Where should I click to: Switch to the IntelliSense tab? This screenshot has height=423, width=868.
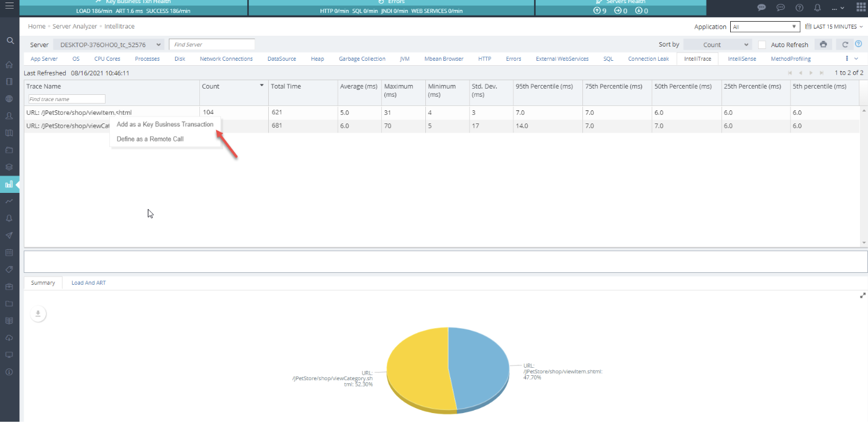pos(742,59)
